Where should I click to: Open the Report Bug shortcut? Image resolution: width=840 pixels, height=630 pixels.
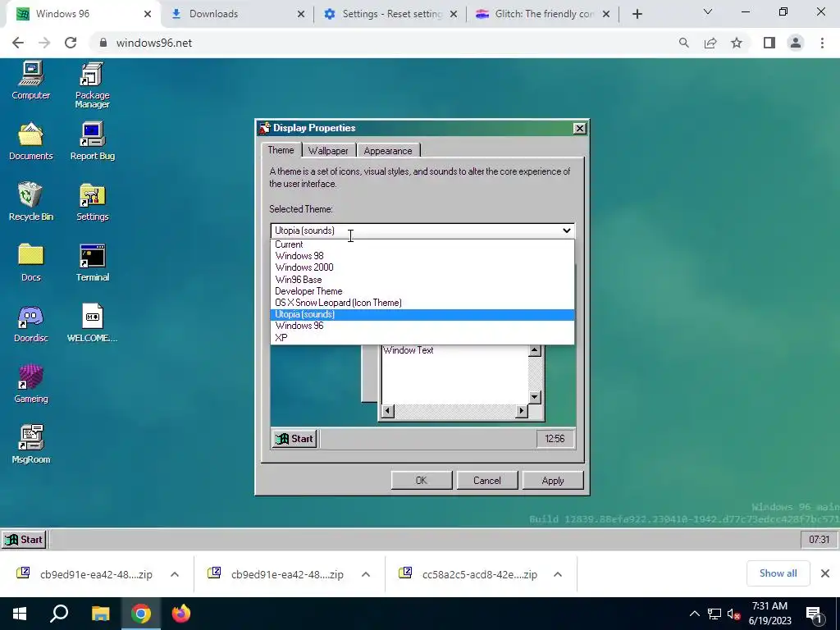point(92,141)
